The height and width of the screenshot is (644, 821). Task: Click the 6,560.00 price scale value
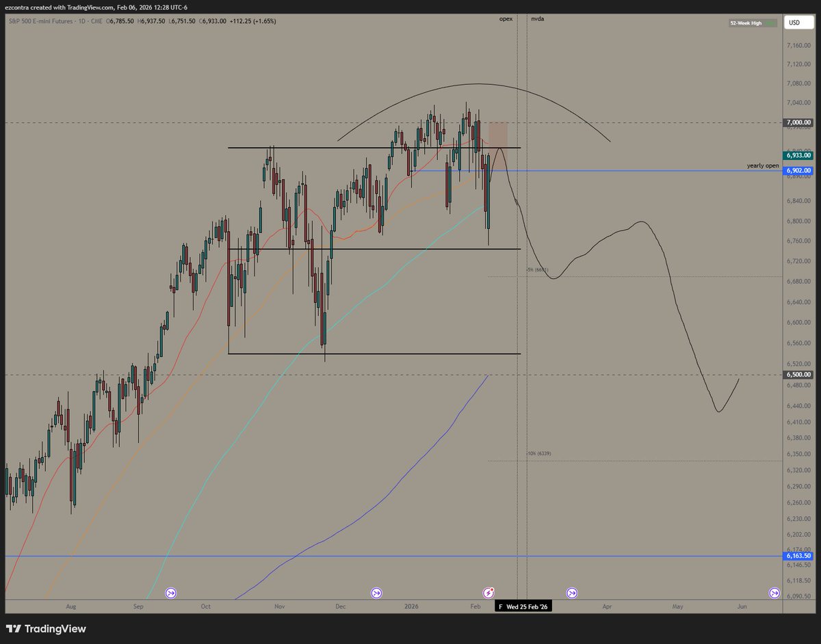pos(798,343)
